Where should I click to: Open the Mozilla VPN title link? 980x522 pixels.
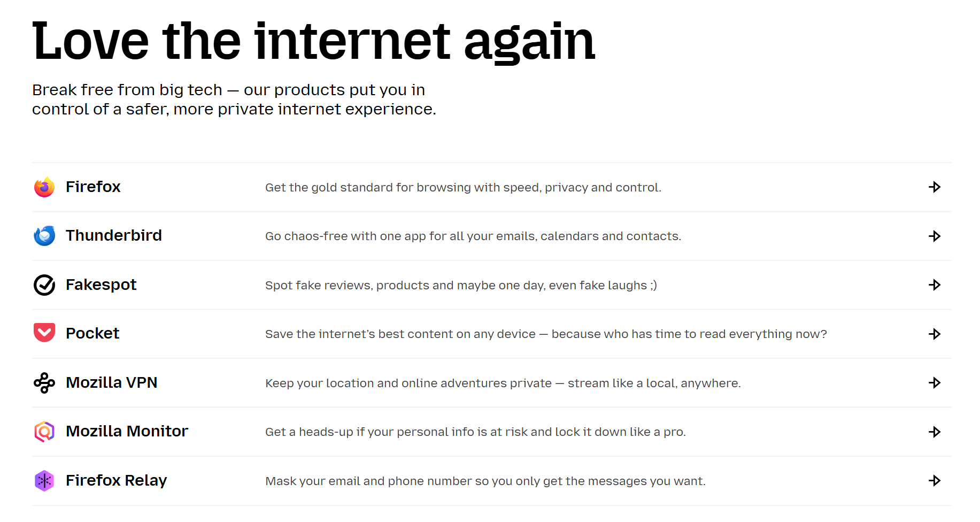tap(111, 382)
